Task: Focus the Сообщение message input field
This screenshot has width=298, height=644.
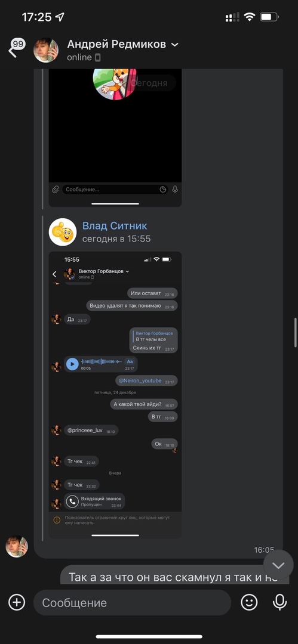Action: click(132, 602)
